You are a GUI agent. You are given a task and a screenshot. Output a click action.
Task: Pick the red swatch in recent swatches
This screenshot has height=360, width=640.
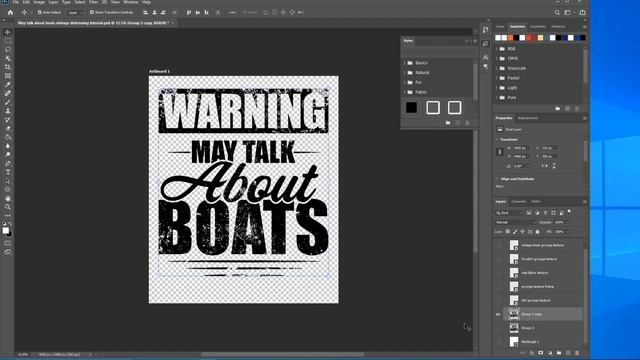pyautogui.click(x=529, y=38)
